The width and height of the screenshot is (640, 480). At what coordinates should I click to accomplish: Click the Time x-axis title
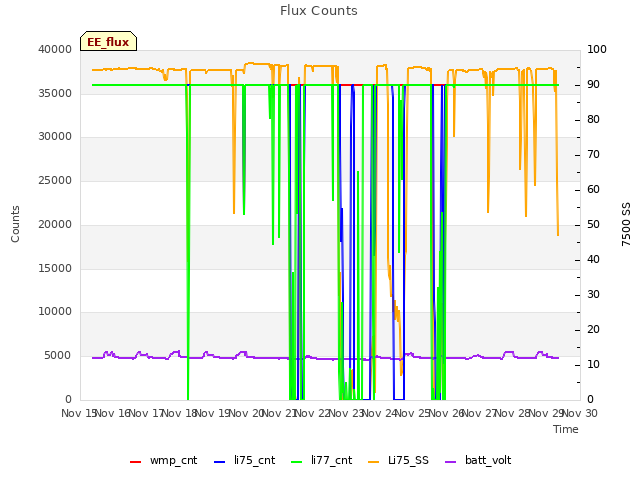pyautogui.click(x=566, y=429)
